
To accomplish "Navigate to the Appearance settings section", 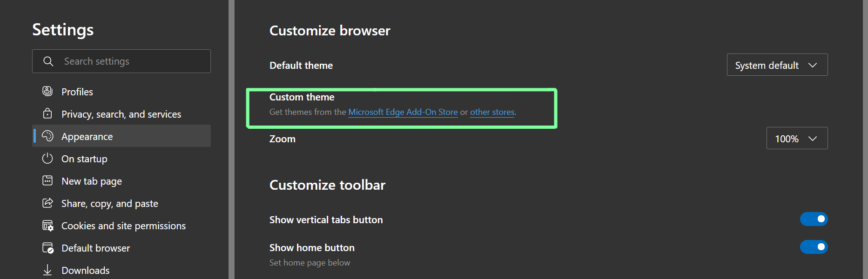I will click(x=87, y=136).
